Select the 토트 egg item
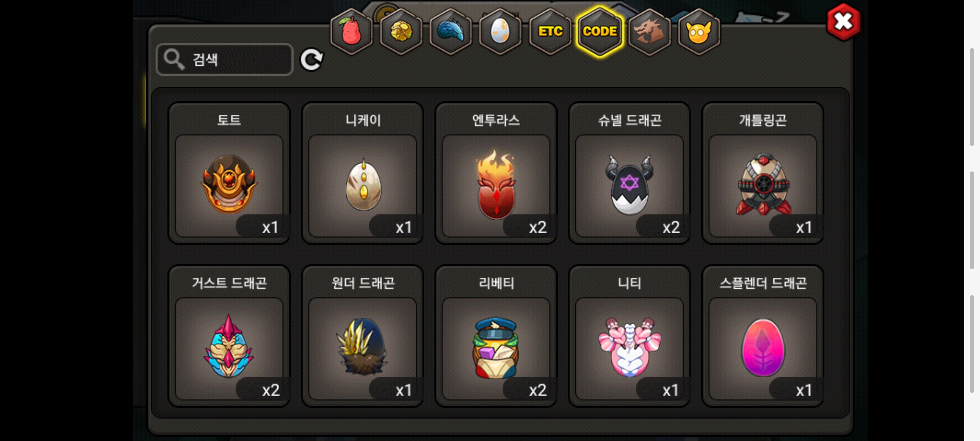 (x=229, y=173)
